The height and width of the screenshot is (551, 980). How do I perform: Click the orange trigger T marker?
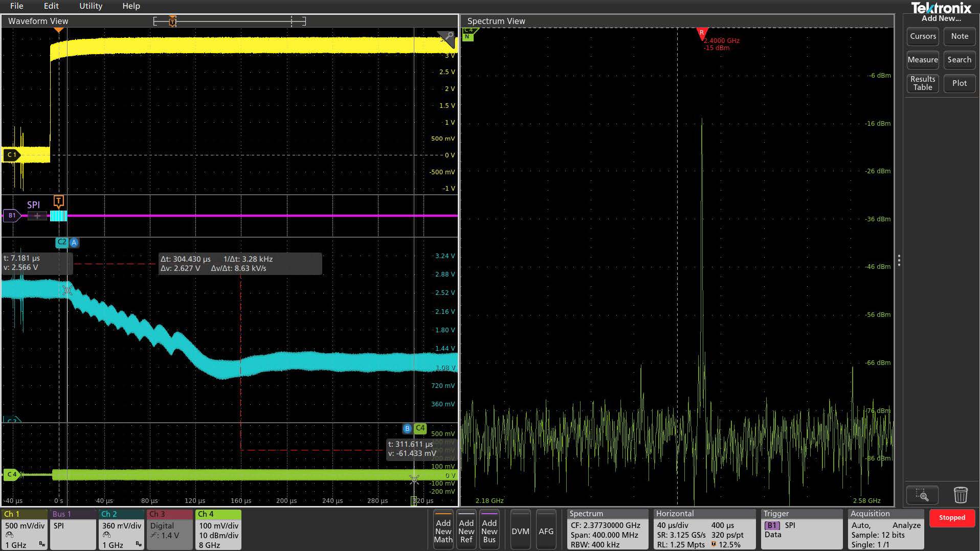coord(59,201)
